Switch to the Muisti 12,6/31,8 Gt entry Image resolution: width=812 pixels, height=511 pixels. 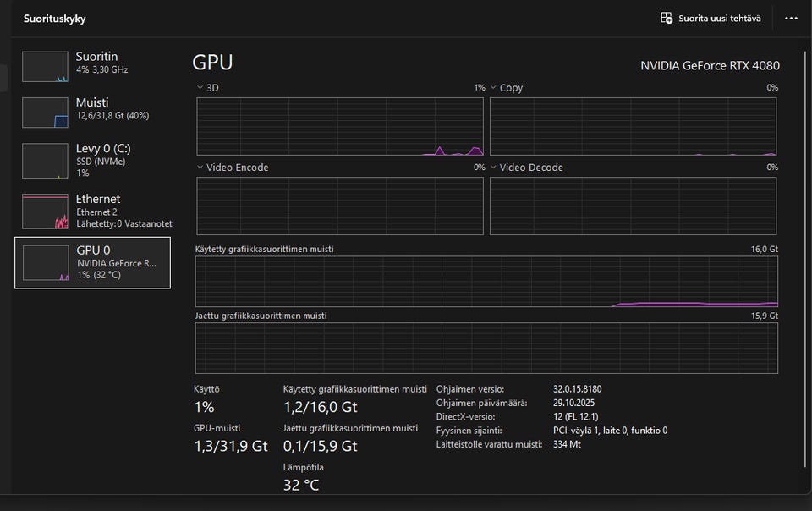click(x=112, y=108)
